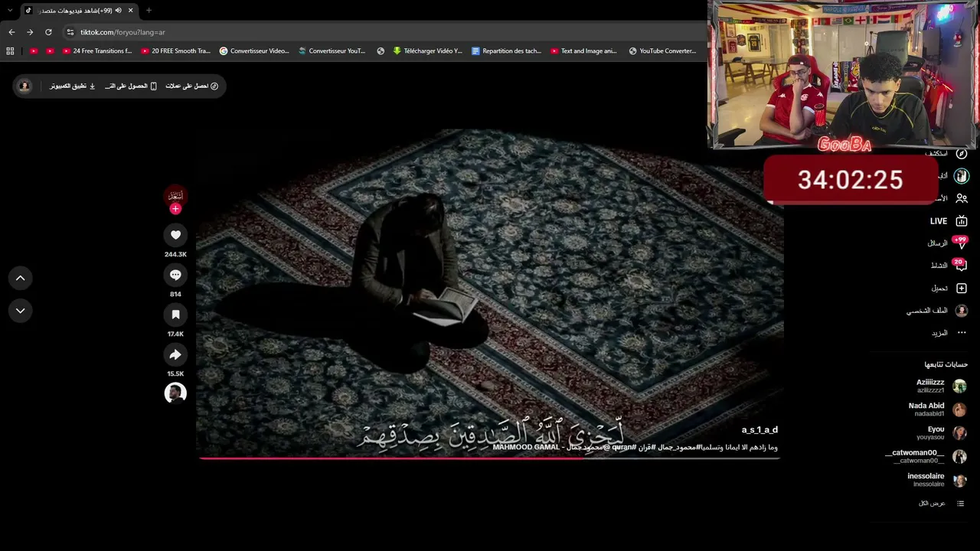
Task: Go forward with the browser forward arrow
Action: (x=30, y=32)
